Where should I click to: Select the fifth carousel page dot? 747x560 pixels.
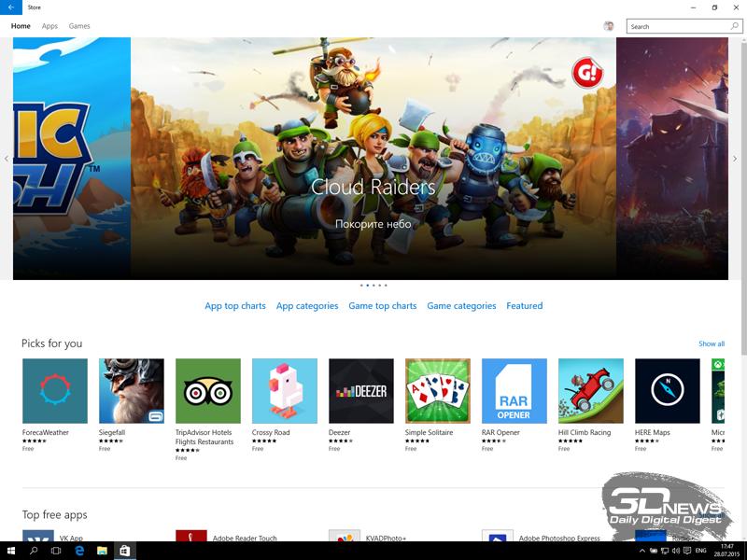[386, 286]
